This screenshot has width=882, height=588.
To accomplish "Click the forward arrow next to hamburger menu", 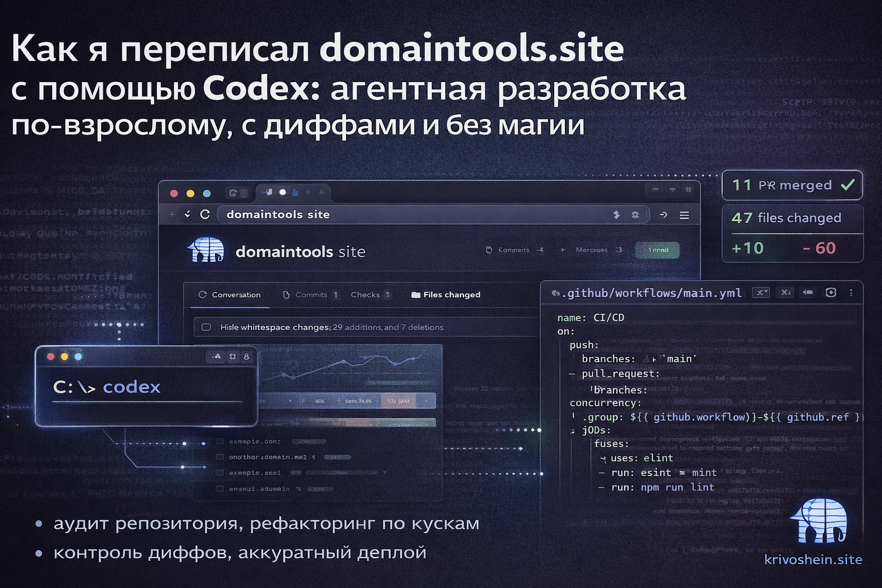I will 663,215.
